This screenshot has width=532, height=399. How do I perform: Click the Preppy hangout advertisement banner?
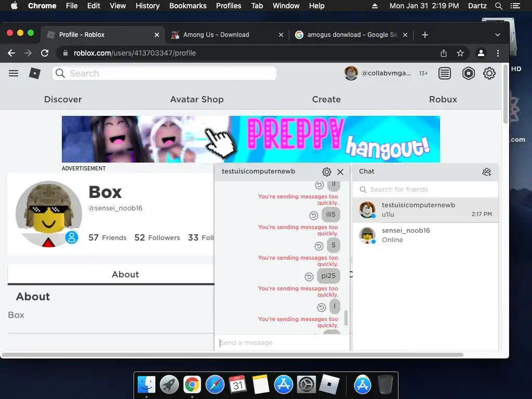point(251,139)
